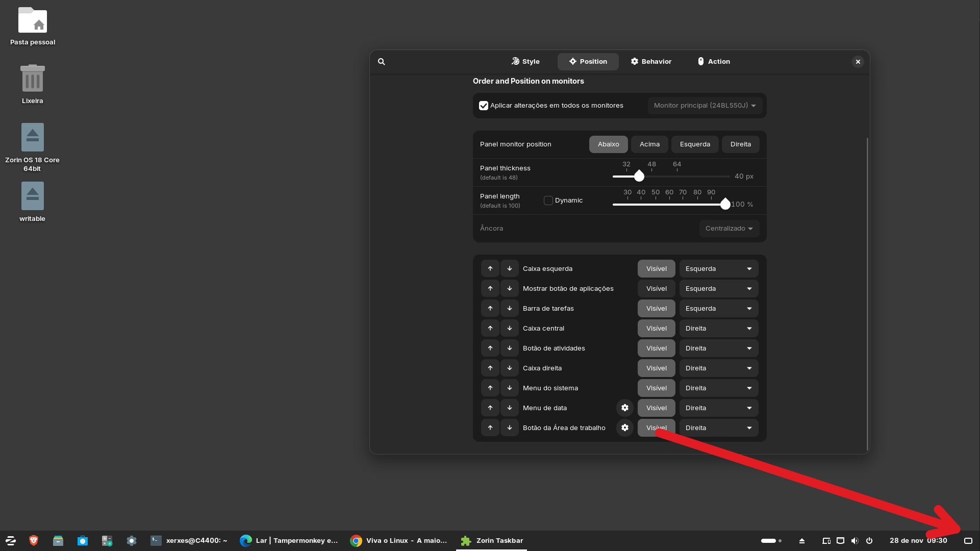This screenshot has width=980, height=551.
Task: Switch to the Behavior tab
Action: point(651,62)
